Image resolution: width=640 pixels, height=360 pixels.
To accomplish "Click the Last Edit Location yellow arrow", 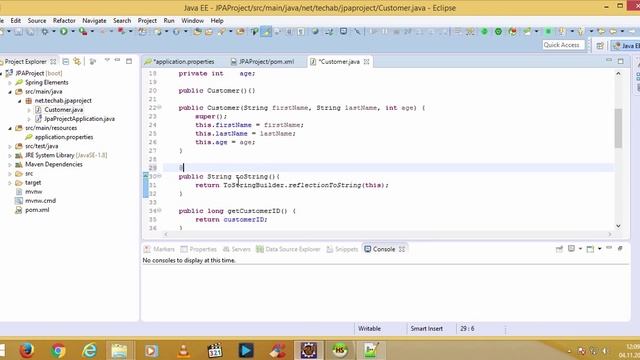I will [601, 31].
